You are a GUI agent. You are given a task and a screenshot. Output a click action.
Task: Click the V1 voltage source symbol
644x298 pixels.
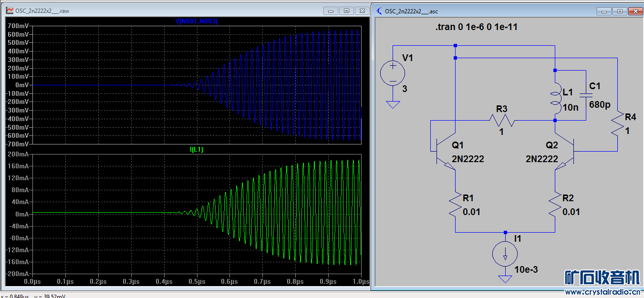393,74
